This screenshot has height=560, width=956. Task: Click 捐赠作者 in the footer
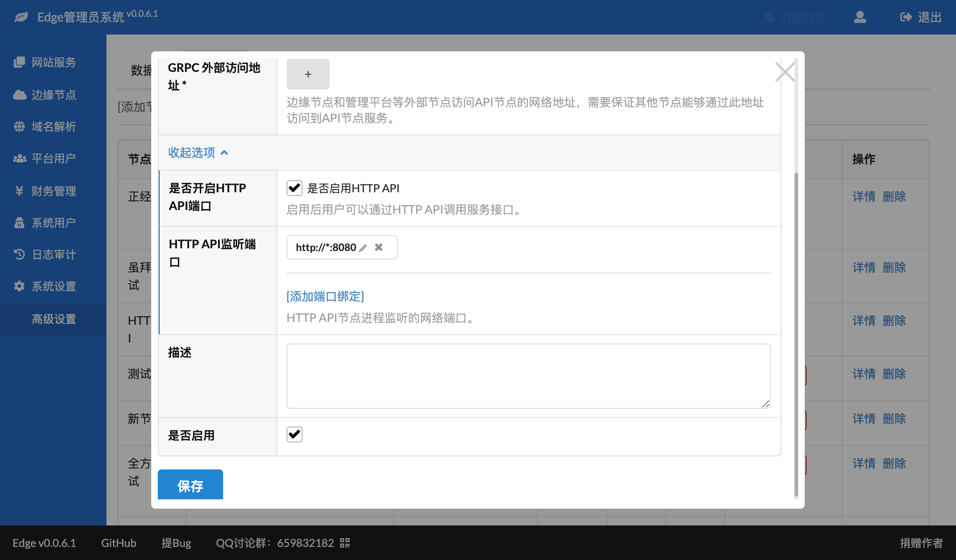coord(921,543)
